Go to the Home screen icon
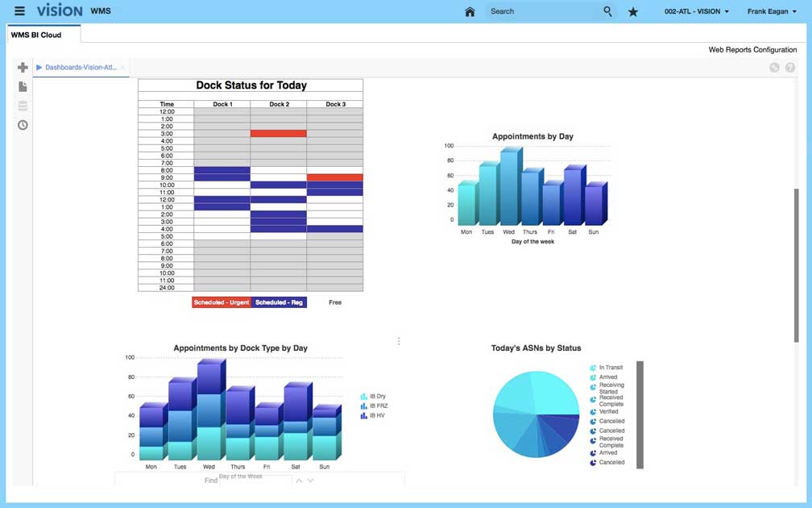 (x=470, y=11)
